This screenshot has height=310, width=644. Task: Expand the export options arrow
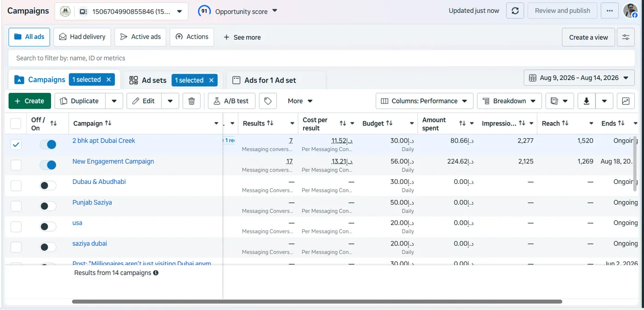click(604, 101)
